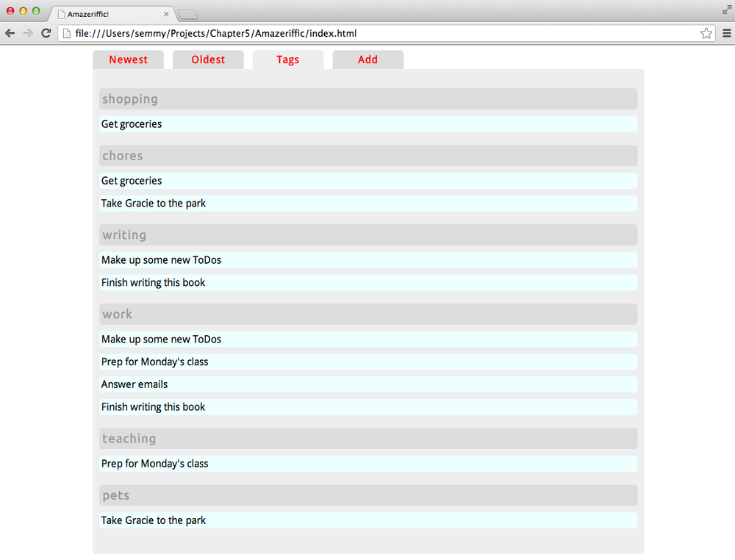This screenshot has height=560, width=735.
Task: Bookmark this page with the star icon
Action: pyautogui.click(x=706, y=33)
